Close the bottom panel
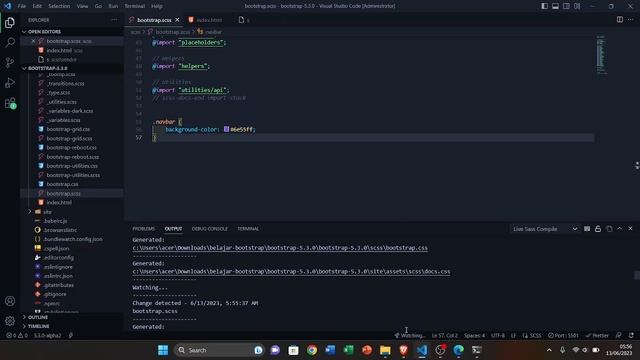Screen dimensions: 640x360 pos(630,229)
